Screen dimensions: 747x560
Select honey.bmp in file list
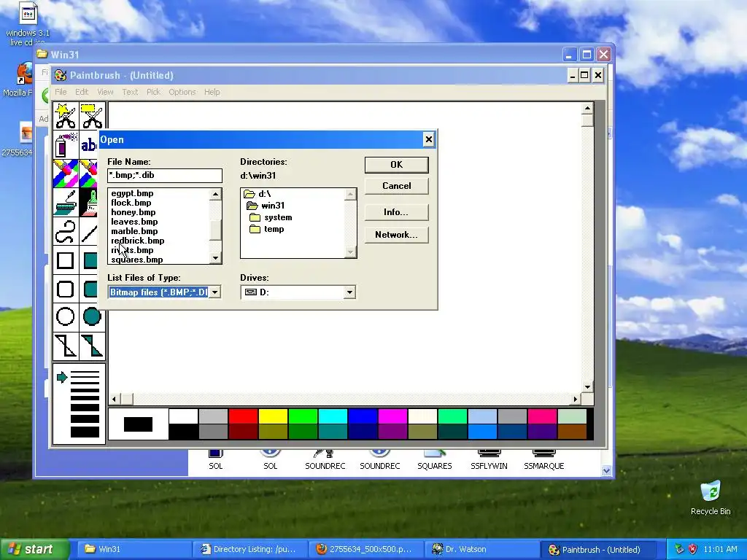(133, 212)
